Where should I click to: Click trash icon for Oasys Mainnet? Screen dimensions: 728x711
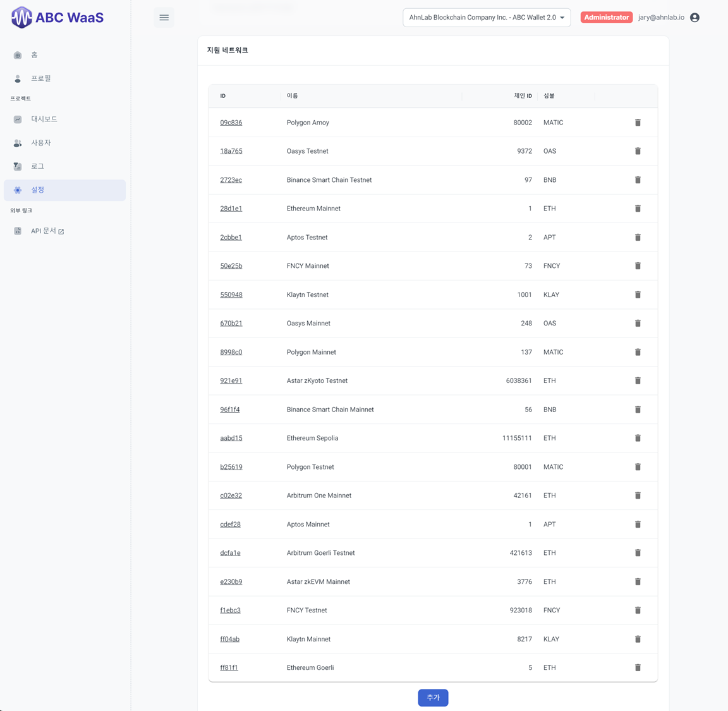tap(638, 323)
